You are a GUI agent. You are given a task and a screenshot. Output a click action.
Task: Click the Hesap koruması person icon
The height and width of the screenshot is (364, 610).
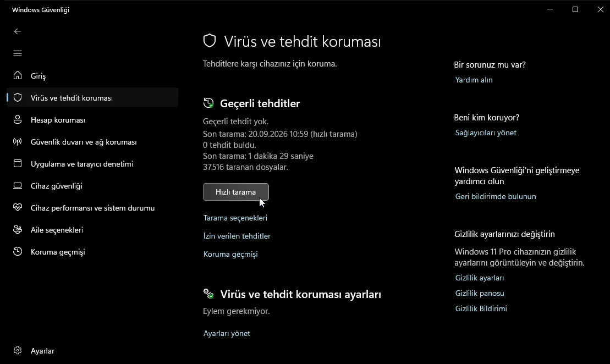point(18,120)
